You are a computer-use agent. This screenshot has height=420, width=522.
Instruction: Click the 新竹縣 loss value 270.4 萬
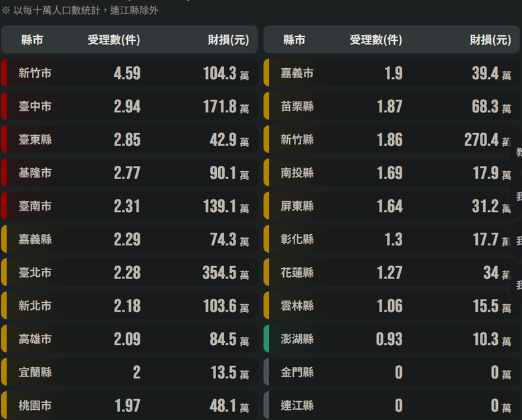point(487,140)
